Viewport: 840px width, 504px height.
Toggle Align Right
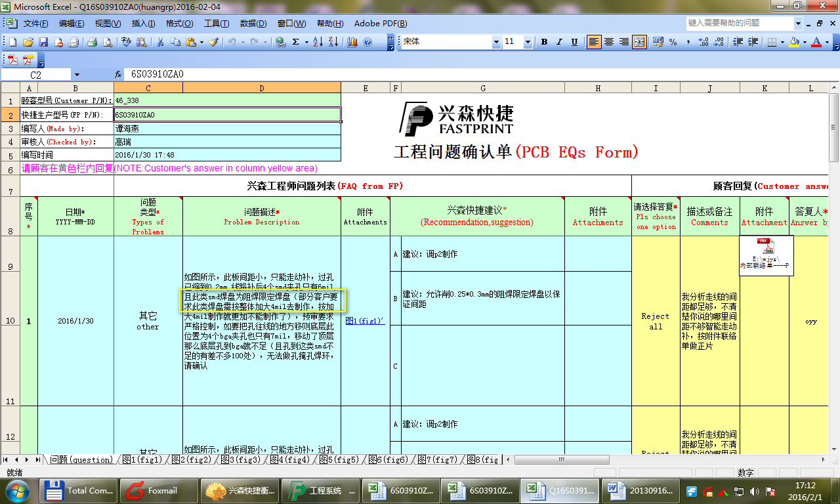pyautogui.click(x=624, y=42)
